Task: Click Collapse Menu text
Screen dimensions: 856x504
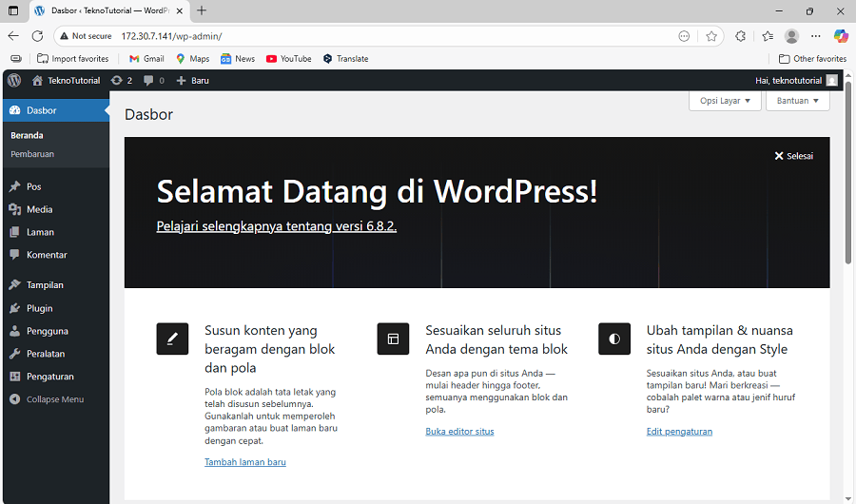Action: (x=55, y=399)
